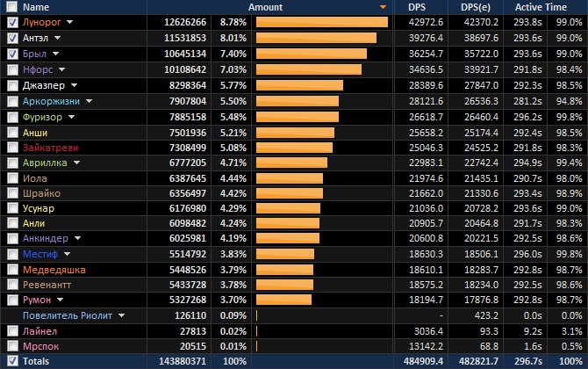Uncheck the Антэл row checkbox
The height and width of the screenshot is (369, 588).
tap(12, 38)
